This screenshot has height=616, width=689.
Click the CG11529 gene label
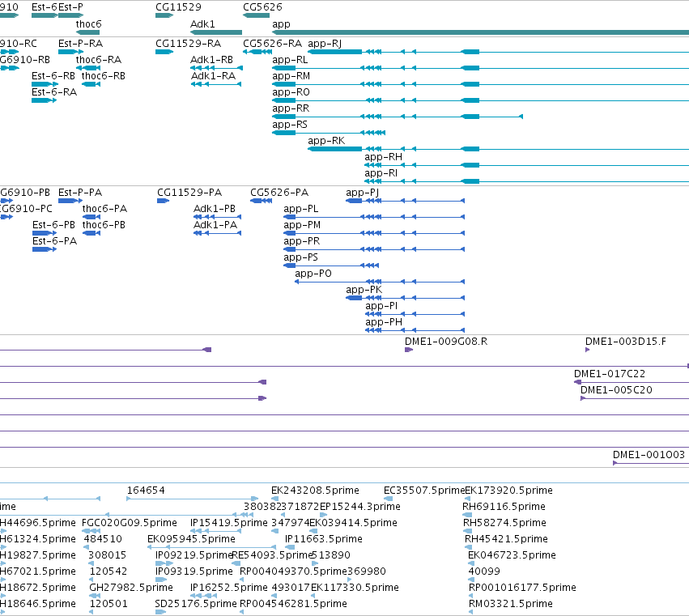click(178, 7)
